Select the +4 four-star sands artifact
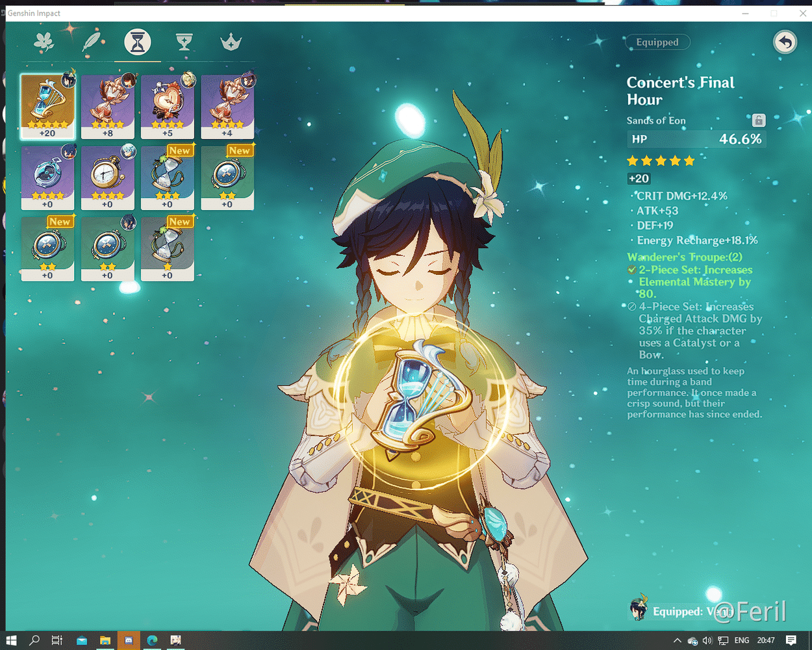 point(227,106)
